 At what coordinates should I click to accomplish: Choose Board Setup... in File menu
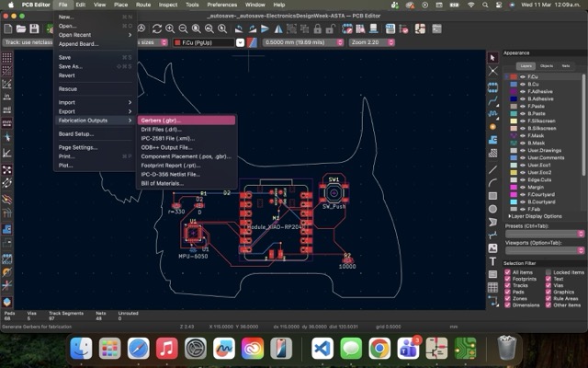pyautogui.click(x=95, y=134)
